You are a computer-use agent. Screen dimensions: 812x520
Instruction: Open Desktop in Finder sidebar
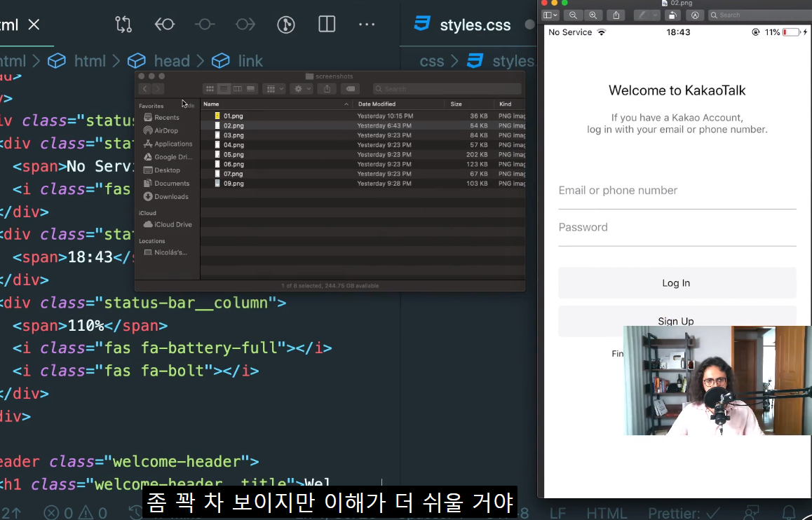click(162, 170)
